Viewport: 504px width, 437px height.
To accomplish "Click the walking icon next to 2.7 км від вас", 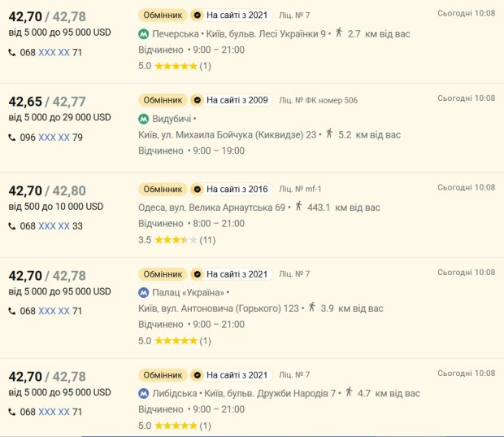I will (339, 33).
